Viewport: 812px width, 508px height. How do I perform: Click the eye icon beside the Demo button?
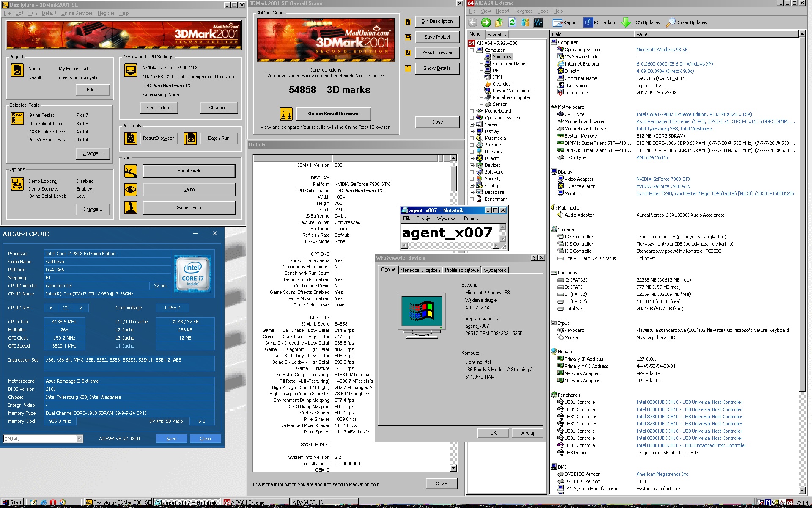click(131, 189)
